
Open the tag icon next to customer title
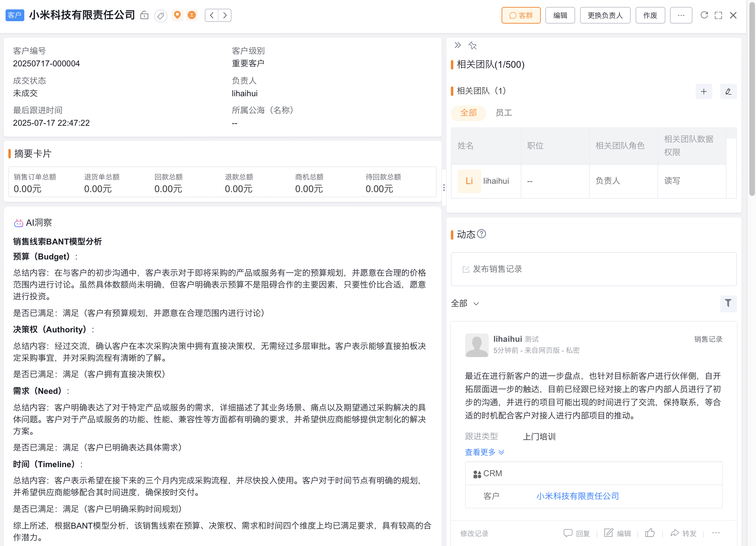[160, 16]
